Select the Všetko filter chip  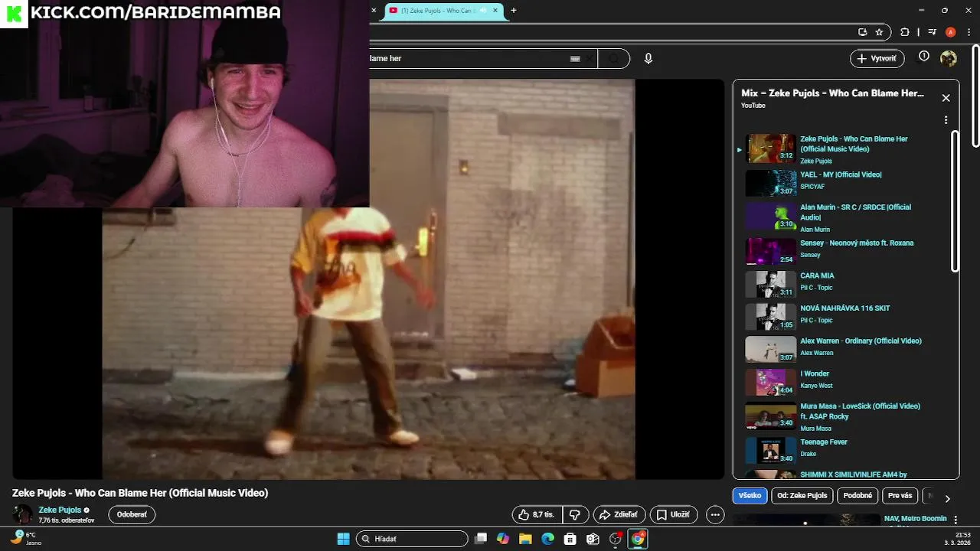click(x=750, y=495)
